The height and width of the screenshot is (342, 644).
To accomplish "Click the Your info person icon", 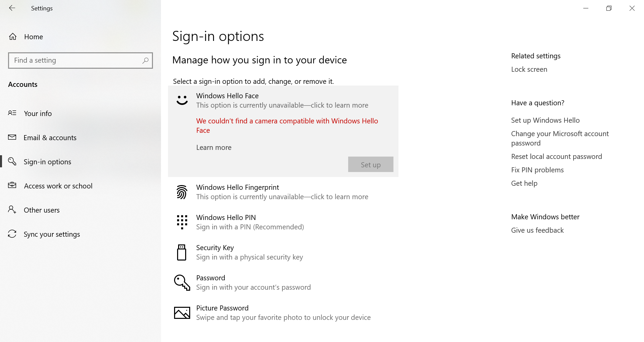I will pyautogui.click(x=12, y=113).
